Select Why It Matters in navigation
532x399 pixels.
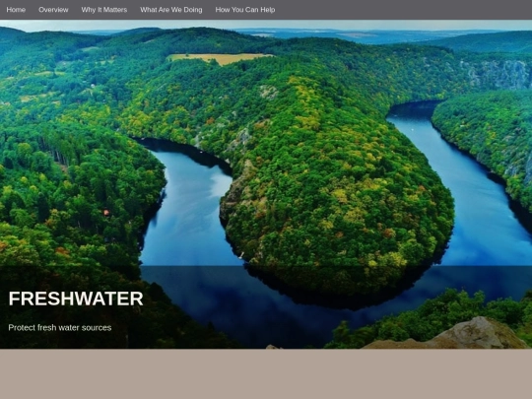[x=104, y=10]
